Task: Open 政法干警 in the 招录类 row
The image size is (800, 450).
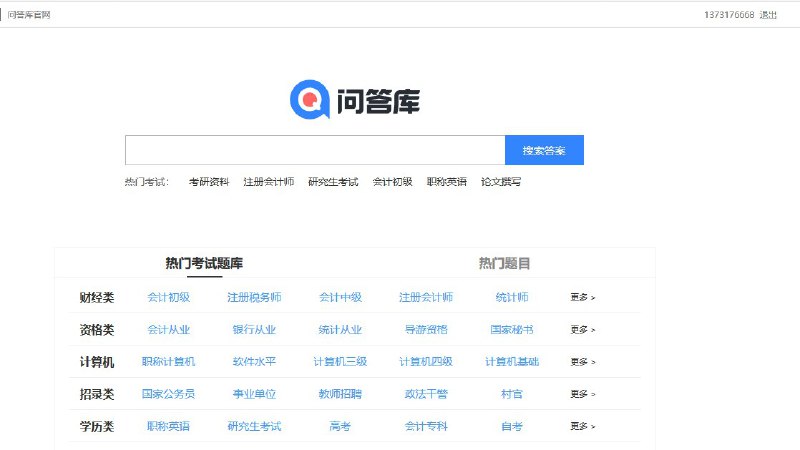Action: [x=426, y=394]
